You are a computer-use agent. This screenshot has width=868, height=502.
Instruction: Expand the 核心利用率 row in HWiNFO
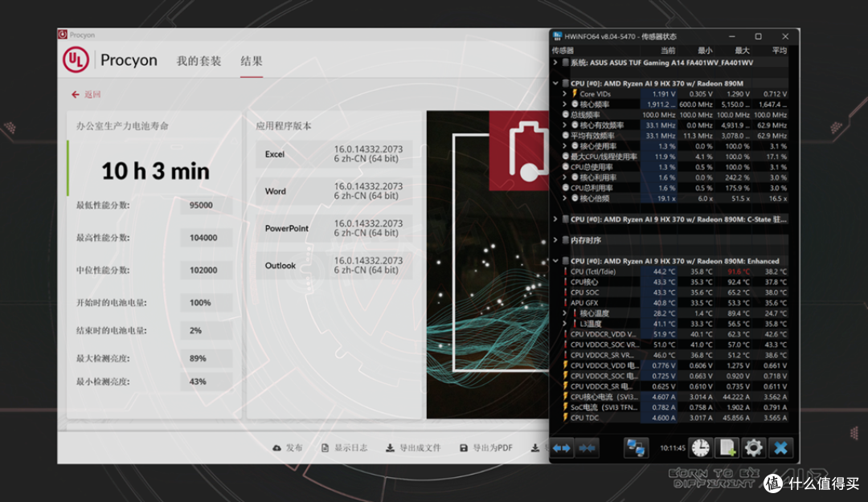click(565, 178)
